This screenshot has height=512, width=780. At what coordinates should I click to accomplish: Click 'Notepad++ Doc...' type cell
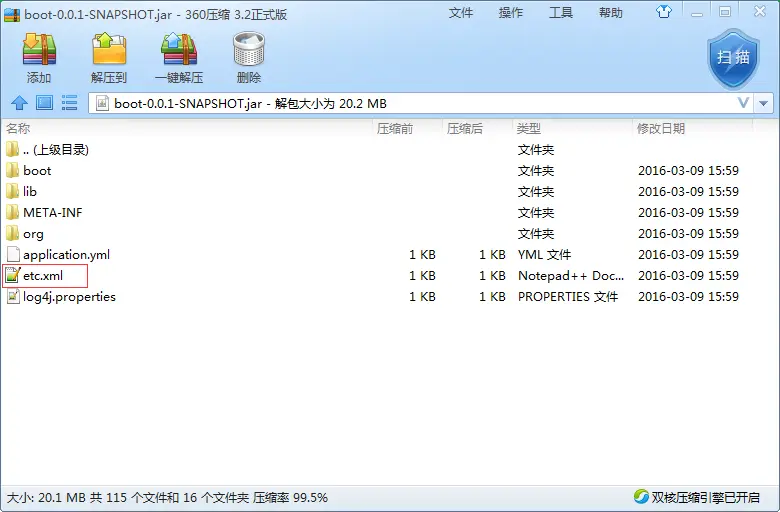click(x=571, y=275)
